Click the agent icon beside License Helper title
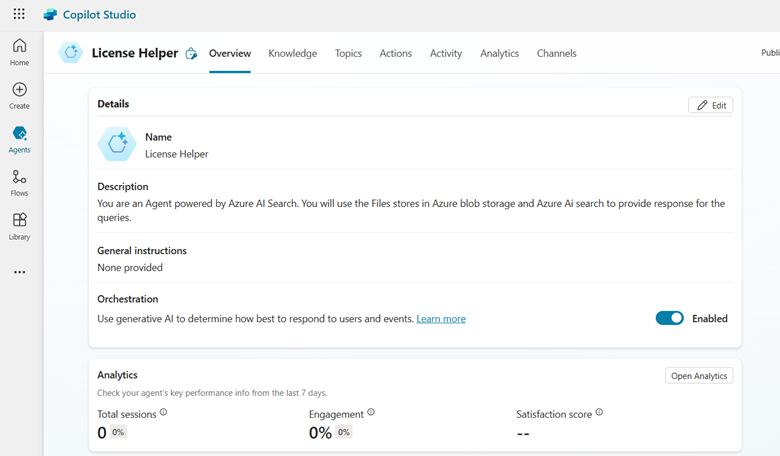Viewport: 780px width, 456px height. (x=70, y=53)
